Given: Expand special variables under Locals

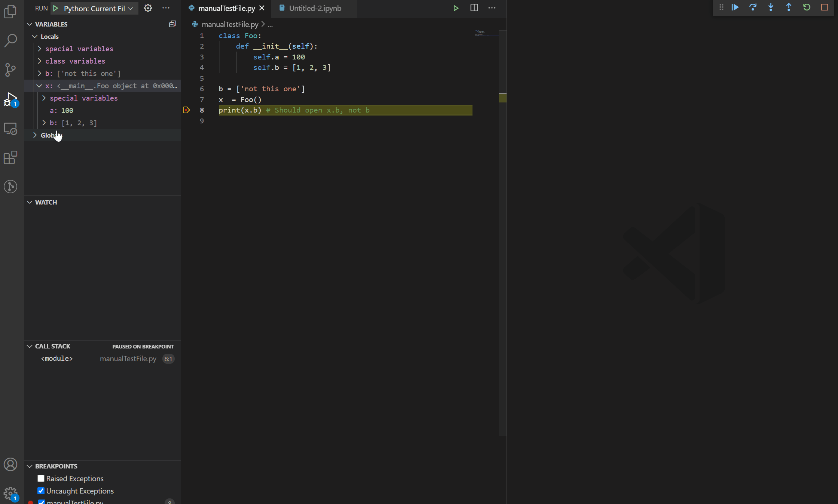Looking at the screenshot, I should click(x=39, y=49).
